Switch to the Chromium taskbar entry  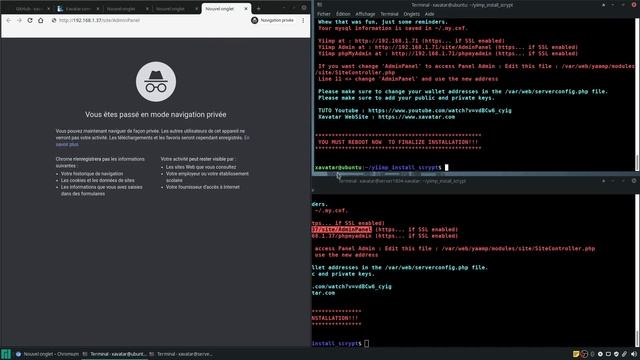click(47, 354)
